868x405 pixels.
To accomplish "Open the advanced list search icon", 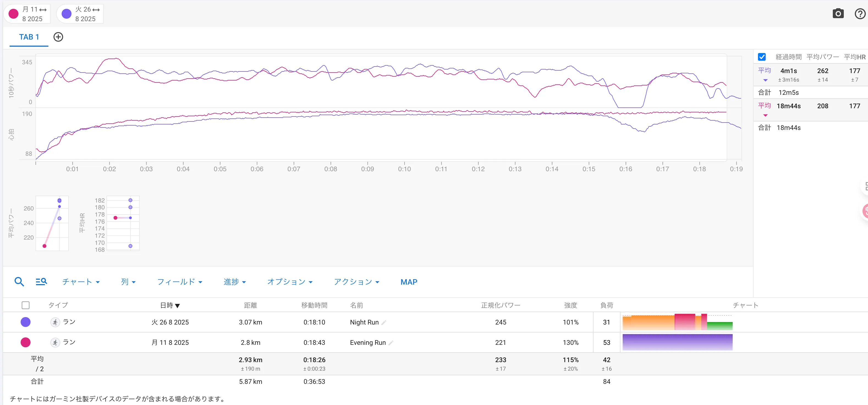I will (41, 282).
